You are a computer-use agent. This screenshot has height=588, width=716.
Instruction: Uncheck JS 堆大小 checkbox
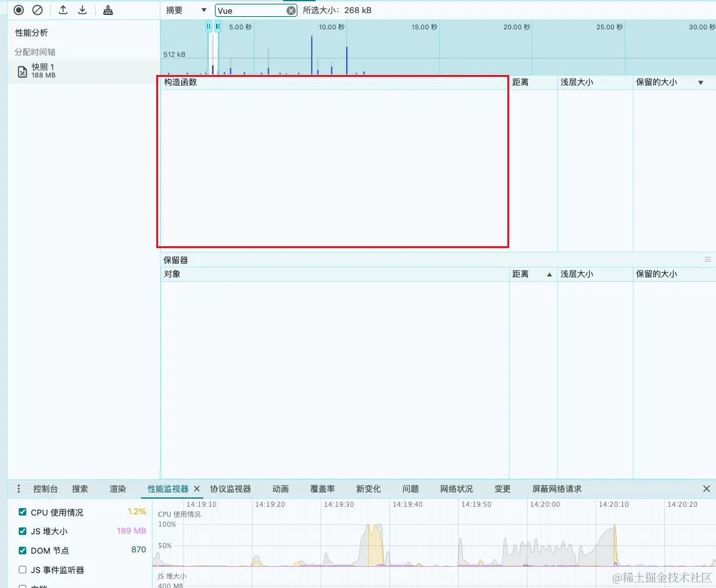[x=22, y=531]
